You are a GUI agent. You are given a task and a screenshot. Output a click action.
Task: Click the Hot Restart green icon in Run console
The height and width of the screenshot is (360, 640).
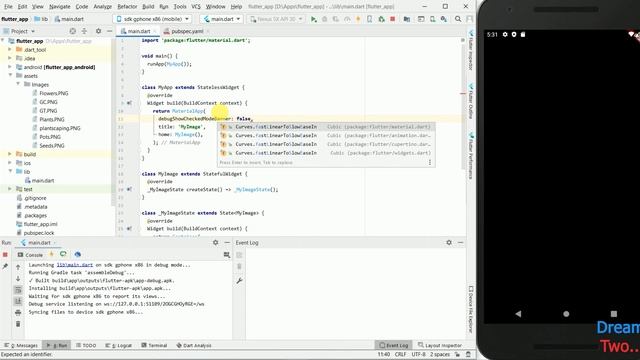(x=63, y=254)
